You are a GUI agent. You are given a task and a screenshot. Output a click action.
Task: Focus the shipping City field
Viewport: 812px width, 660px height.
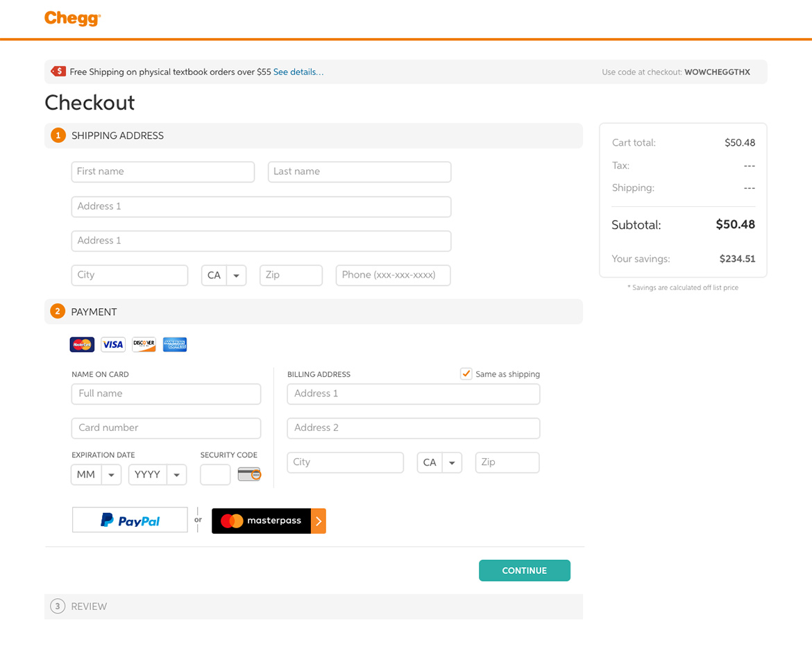130,276
